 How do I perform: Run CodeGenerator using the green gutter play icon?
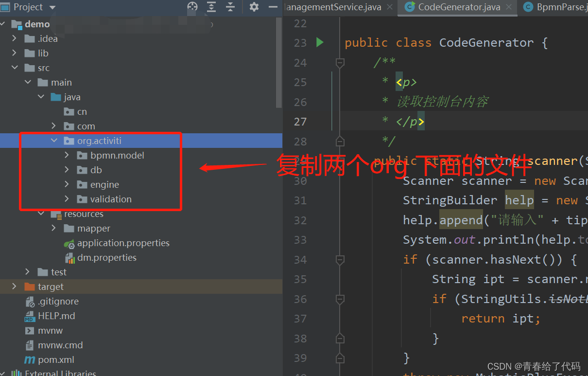point(319,42)
